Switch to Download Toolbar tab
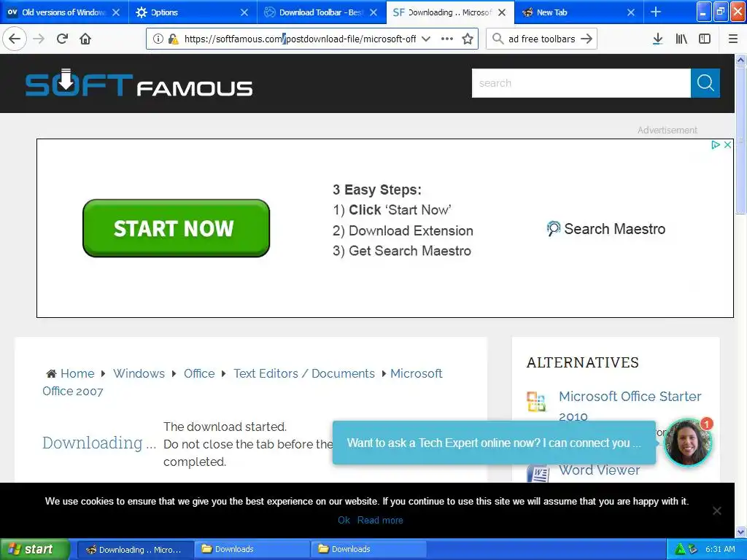Screen dimensions: 747x560 (x=322, y=12)
